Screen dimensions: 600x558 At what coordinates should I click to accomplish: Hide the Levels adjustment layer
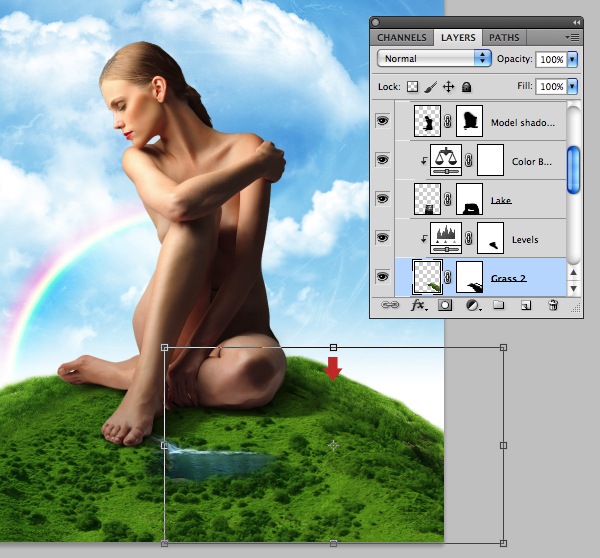pos(382,238)
